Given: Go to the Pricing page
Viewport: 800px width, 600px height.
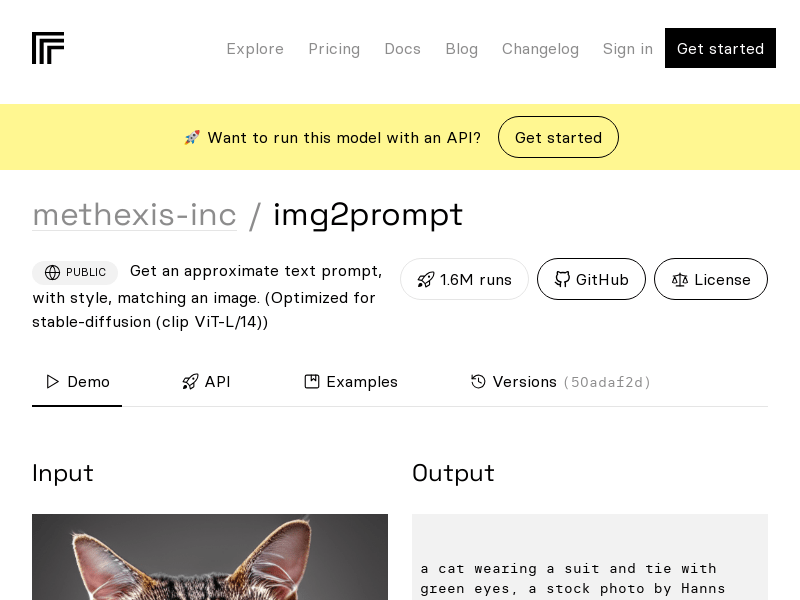Looking at the screenshot, I should click(334, 49).
